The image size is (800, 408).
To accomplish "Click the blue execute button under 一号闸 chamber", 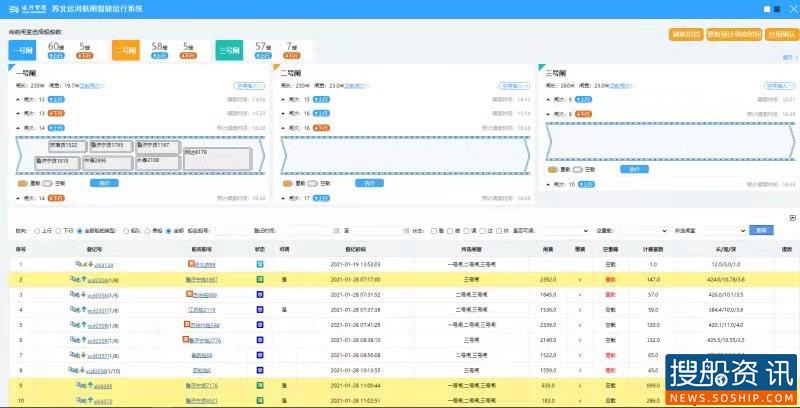I will point(104,183).
